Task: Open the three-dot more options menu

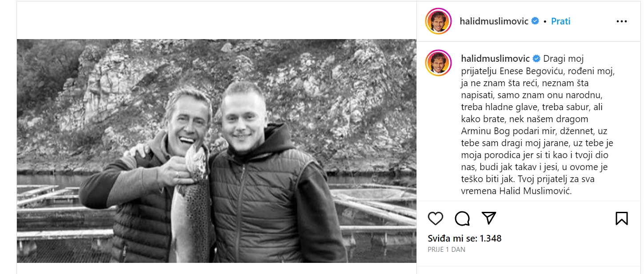Action: [x=621, y=21]
